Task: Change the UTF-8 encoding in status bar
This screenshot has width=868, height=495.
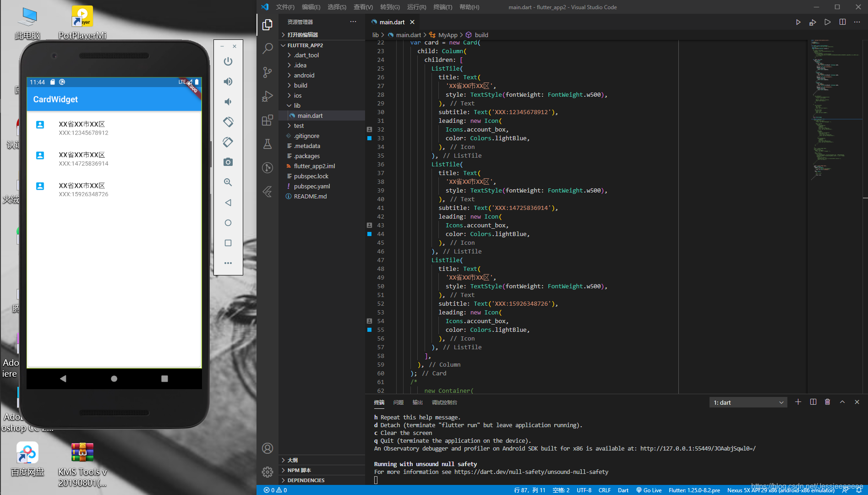Action: 584,490
